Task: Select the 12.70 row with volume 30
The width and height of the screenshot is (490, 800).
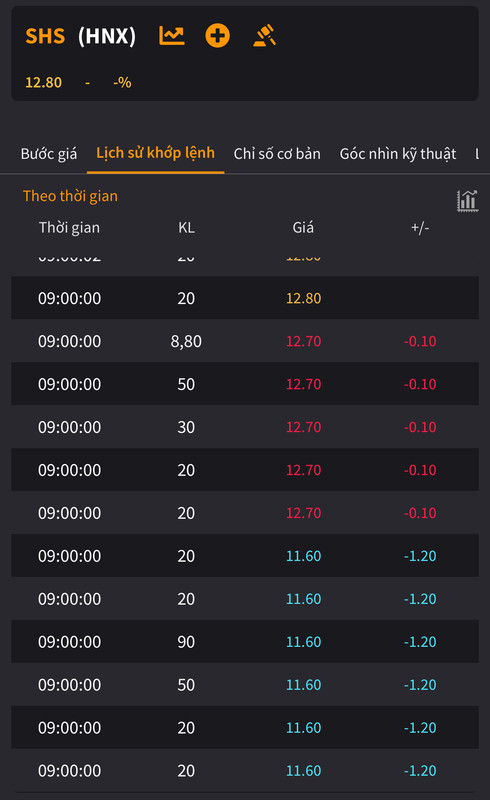Action: (x=245, y=427)
